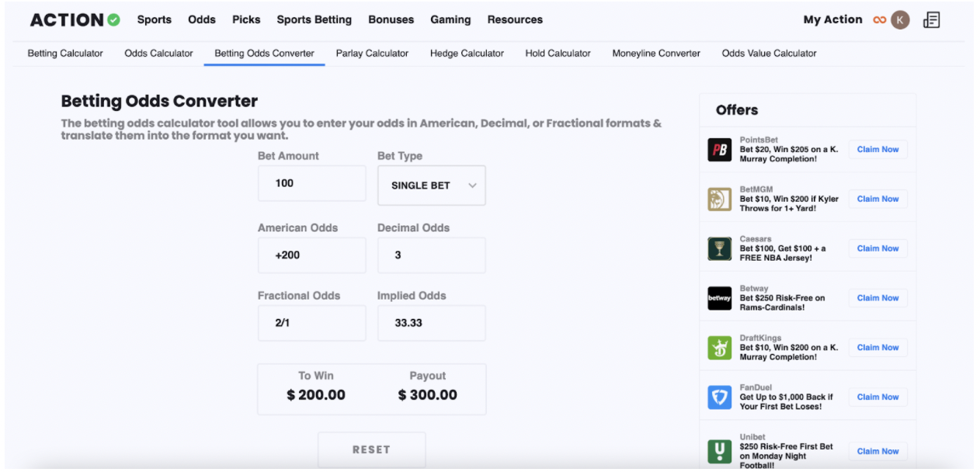The width and height of the screenshot is (980, 472).
Task: Click the DraftKings crown logo
Action: pyautogui.click(x=720, y=348)
